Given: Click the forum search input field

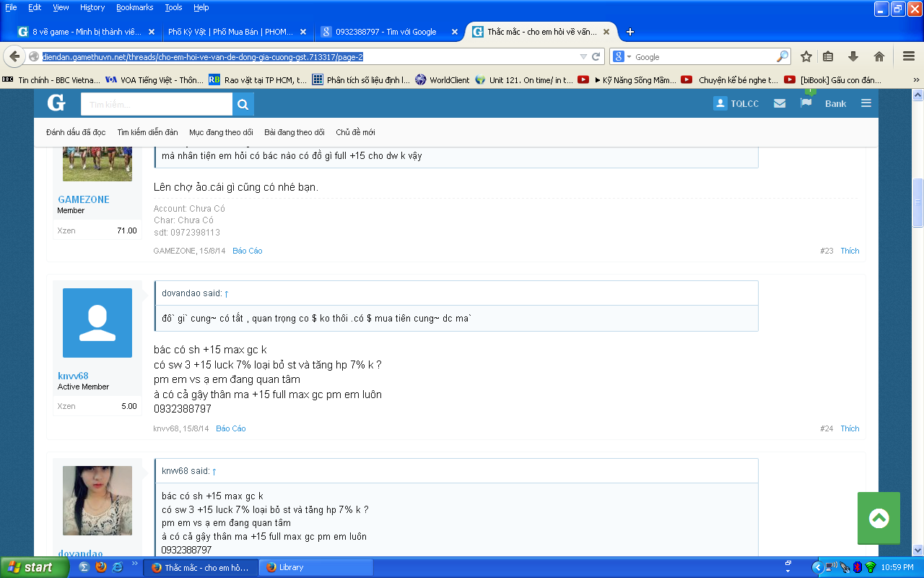Looking at the screenshot, I should 157,104.
